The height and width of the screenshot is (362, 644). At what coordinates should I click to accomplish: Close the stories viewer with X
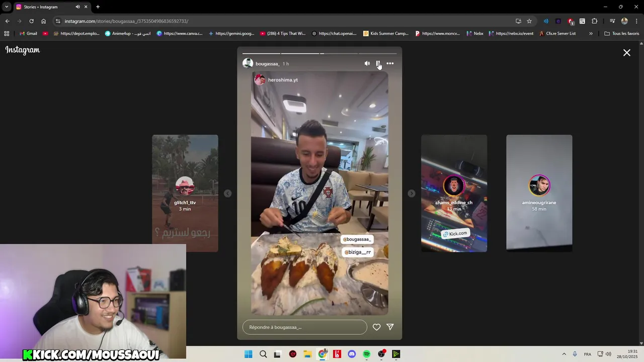(627, 52)
